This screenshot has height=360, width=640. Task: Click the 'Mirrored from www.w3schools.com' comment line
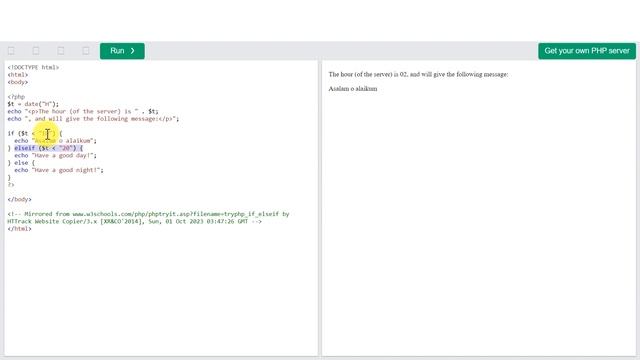coord(148,214)
